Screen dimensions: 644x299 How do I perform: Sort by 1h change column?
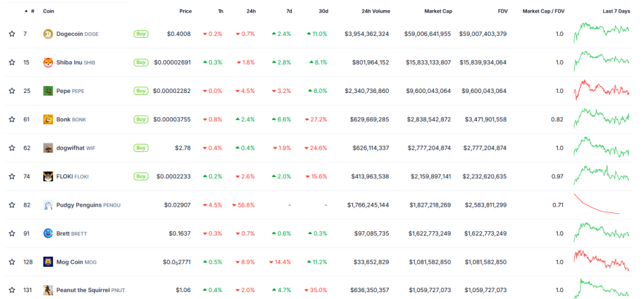[x=220, y=11]
